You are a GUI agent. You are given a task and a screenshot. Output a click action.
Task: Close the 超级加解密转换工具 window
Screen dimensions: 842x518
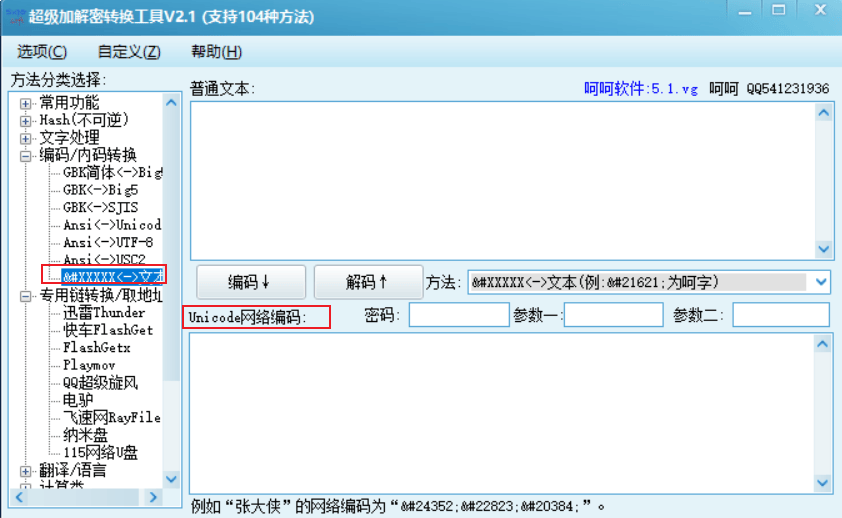pyautogui.click(x=820, y=11)
